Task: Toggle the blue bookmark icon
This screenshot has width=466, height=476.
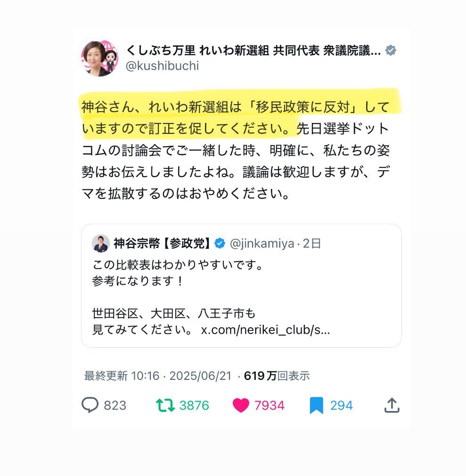Action: (x=316, y=406)
